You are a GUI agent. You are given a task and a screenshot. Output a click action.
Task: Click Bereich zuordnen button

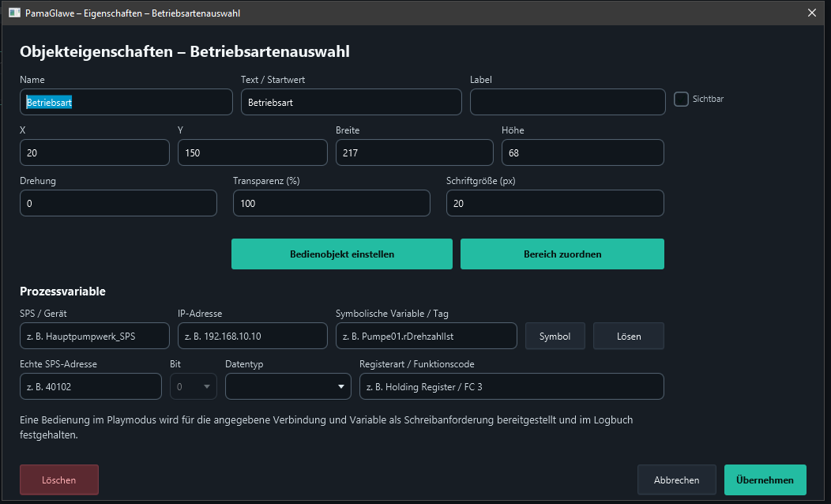(x=562, y=254)
